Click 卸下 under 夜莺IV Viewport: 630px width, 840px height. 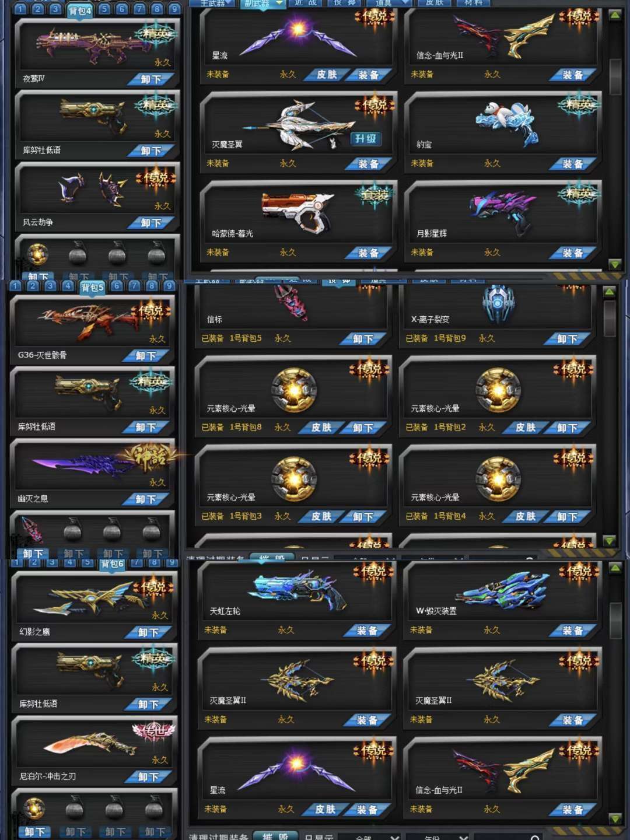[150, 79]
